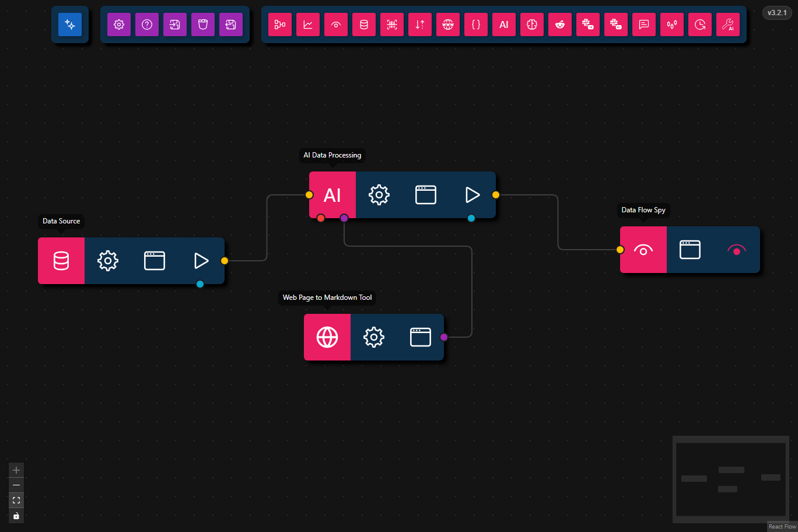Open the help question mark button

pyautogui.click(x=147, y=24)
